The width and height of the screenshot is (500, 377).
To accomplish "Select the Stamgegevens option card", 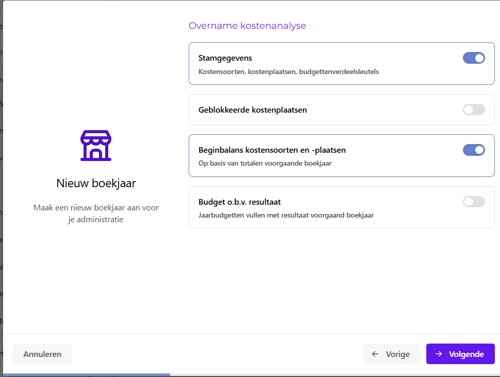I will [x=341, y=63].
